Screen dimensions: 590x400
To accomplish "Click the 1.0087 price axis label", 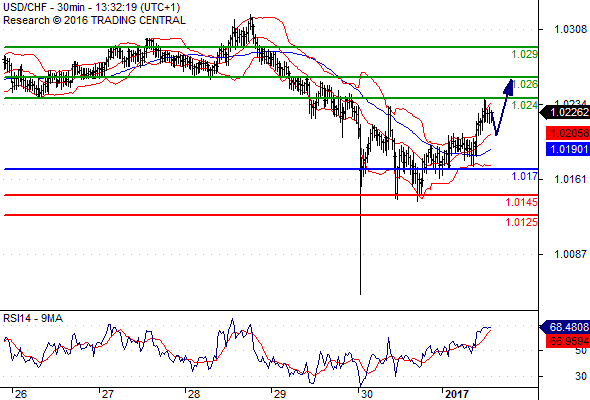I will (x=570, y=254).
